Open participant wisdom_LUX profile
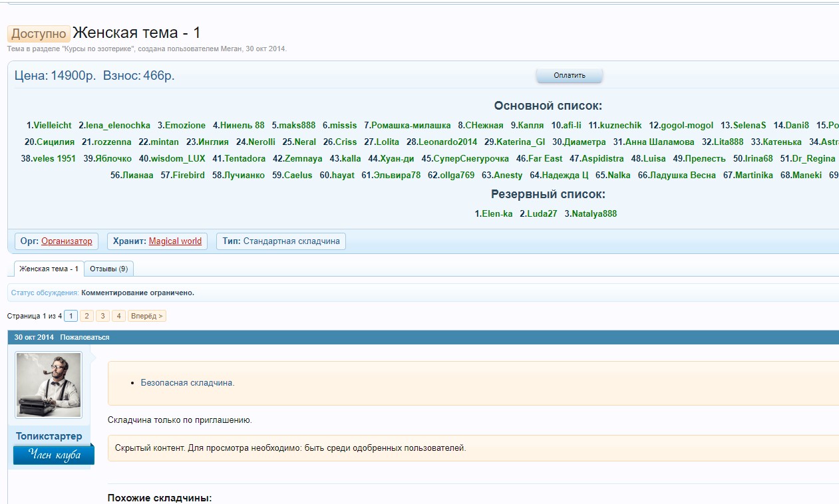 [178, 158]
